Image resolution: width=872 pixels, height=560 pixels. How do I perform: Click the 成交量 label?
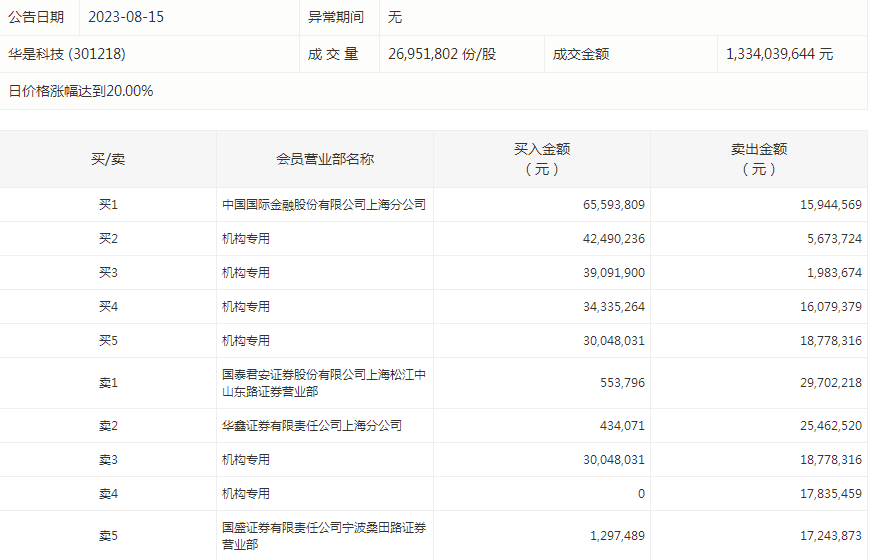[x=333, y=54]
